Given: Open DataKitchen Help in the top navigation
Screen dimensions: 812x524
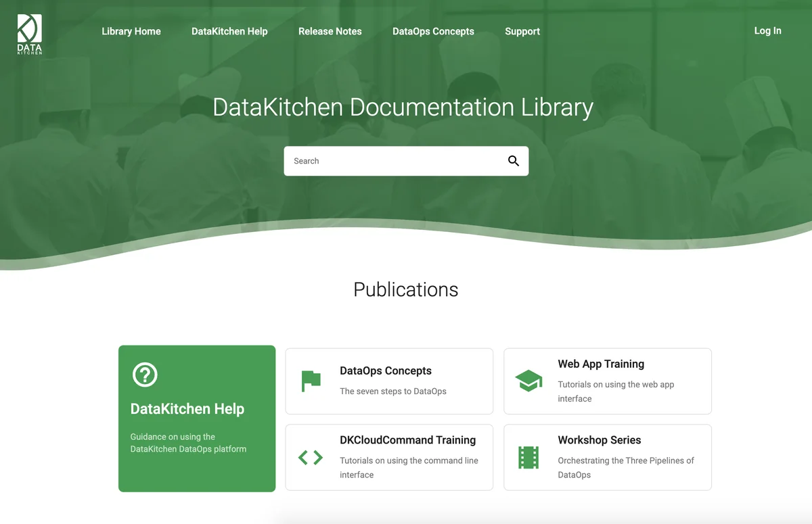Looking at the screenshot, I should click(x=229, y=31).
